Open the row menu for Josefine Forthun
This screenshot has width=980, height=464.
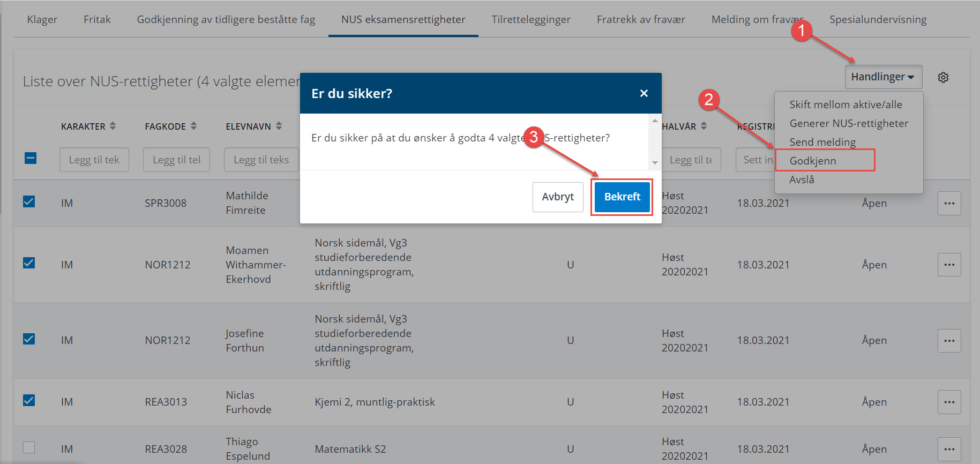point(949,341)
